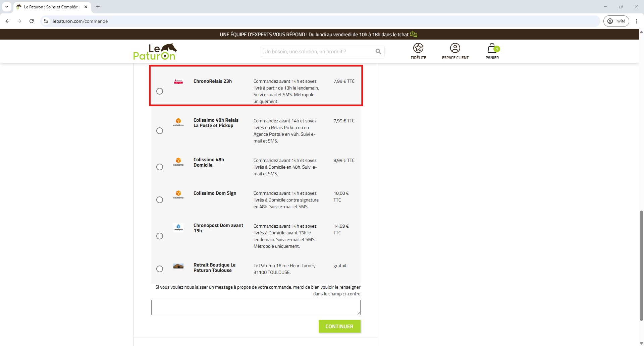Image resolution: width=644 pixels, height=346 pixels.
Task: Open the Chrome three-dot menu
Action: [x=636, y=21]
